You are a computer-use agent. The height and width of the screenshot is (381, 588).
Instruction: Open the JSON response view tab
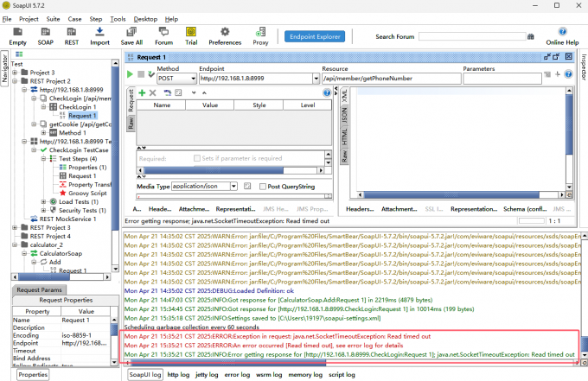344,116
